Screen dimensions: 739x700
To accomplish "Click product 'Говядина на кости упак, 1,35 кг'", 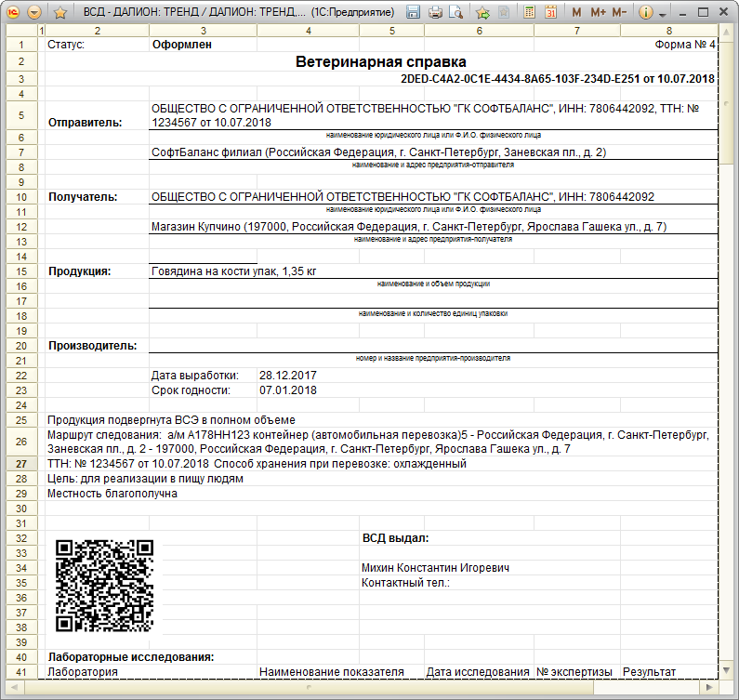I will pyautogui.click(x=233, y=271).
